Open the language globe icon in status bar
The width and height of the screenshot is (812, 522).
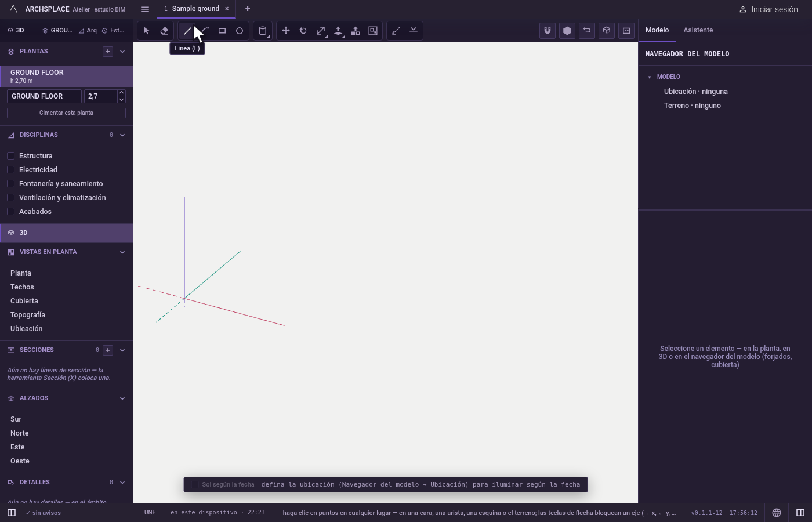click(x=777, y=513)
